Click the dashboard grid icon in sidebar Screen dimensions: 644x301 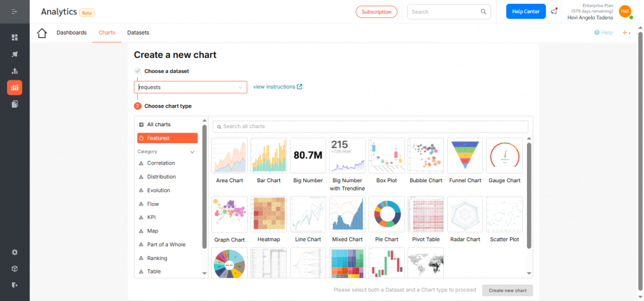(14, 38)
